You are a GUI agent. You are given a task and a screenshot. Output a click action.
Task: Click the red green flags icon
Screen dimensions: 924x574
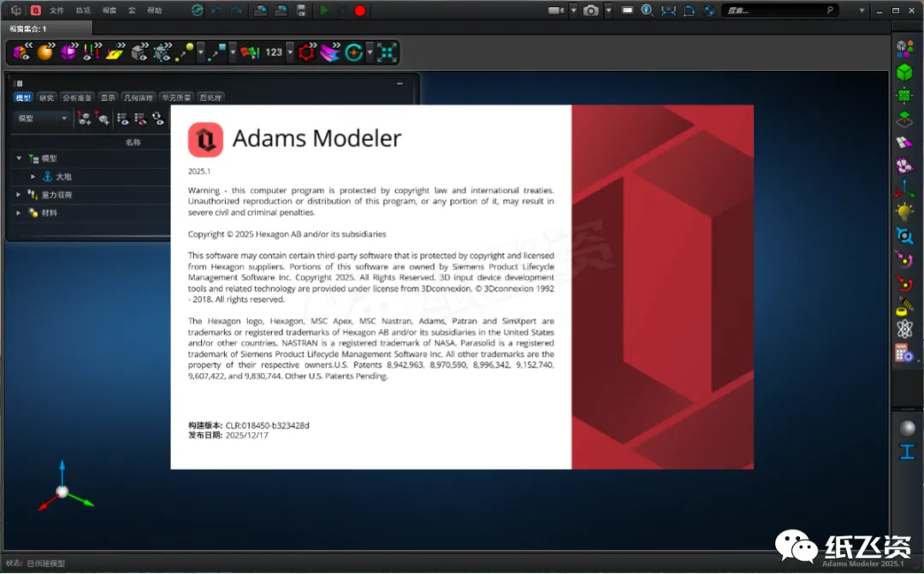[x=250, y=52]
